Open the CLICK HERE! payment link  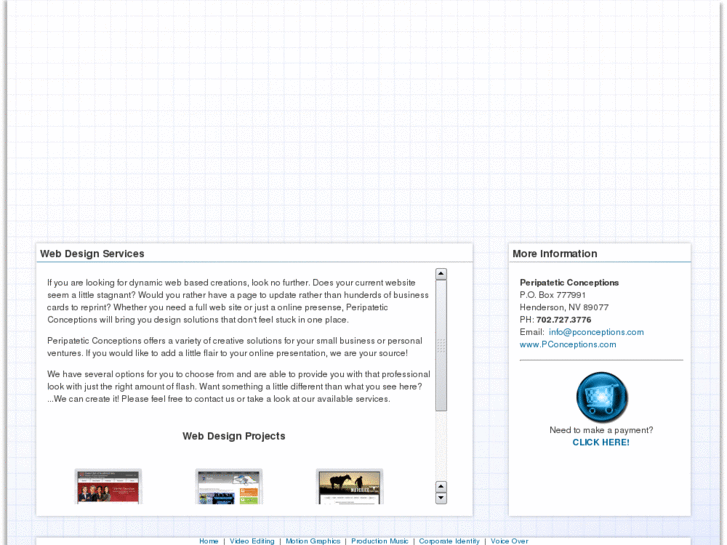click(x=601, y=442)
